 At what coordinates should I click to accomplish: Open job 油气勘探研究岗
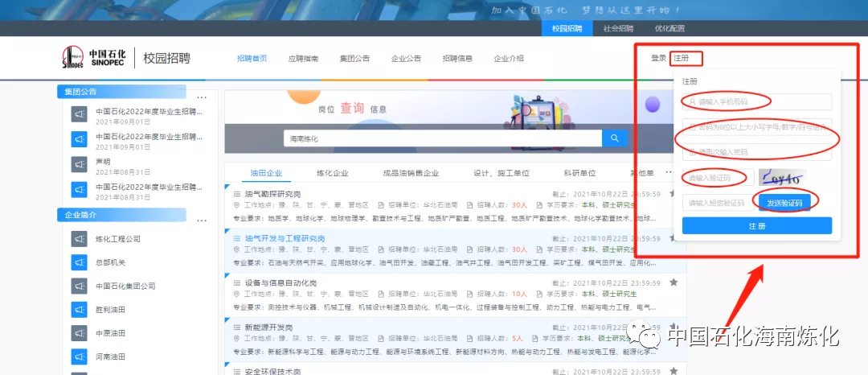point(272,195)
